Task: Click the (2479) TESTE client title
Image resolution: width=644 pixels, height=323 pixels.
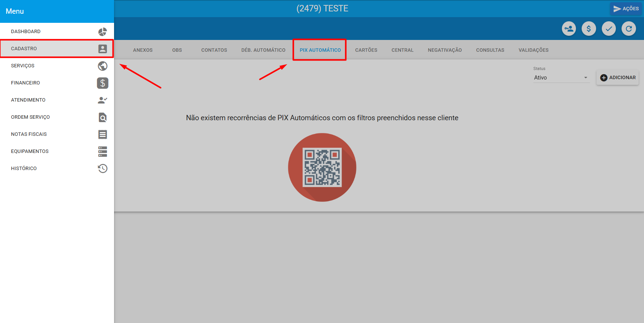Action: [322, 8]
